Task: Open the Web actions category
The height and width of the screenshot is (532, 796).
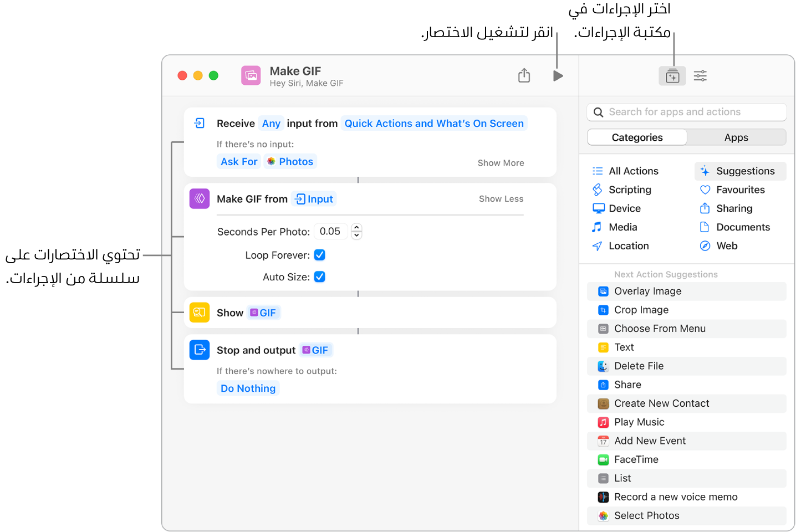Action: [x=726, y=245]
